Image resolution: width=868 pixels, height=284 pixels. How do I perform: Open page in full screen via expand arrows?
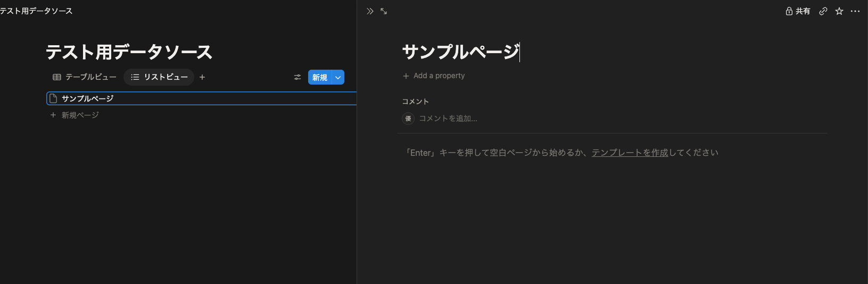[x=384, y=11]
